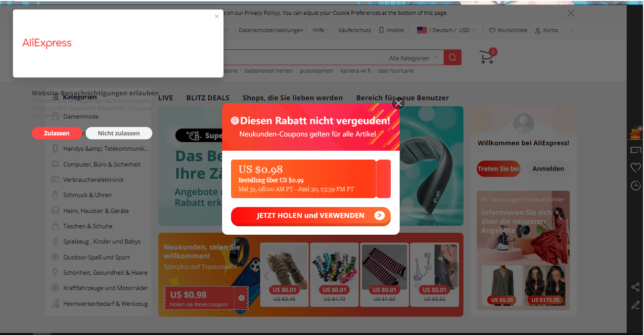This screenshot has width=644, height=335.
Task: Close the coupon popup with the X
Action: 398,103
